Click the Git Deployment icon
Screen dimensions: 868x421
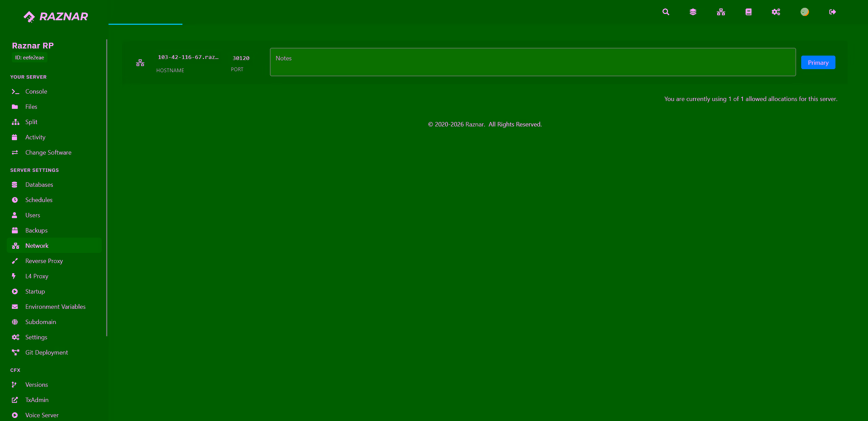pos(16,353)
